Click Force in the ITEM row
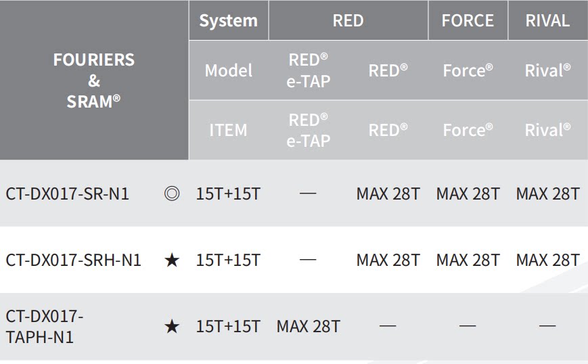 [x=468, y=130]
